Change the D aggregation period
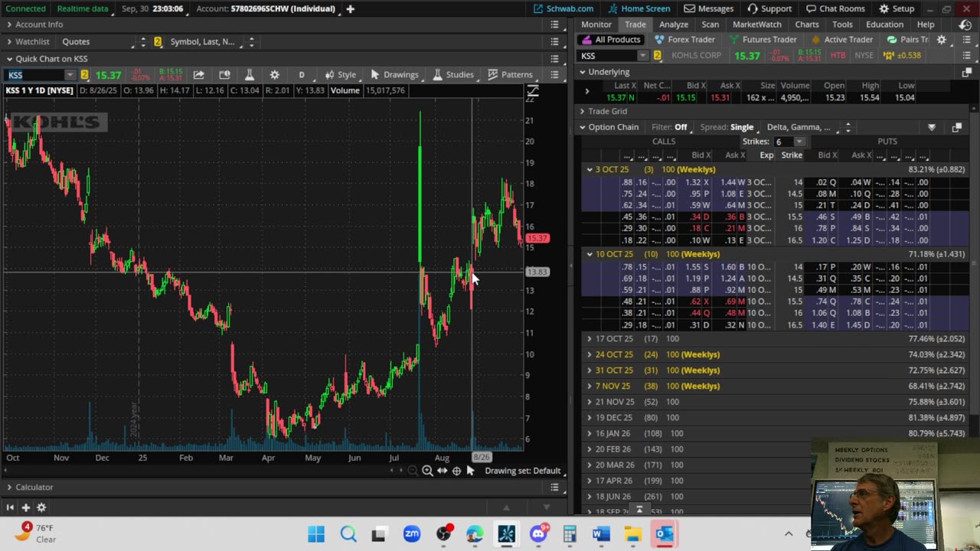 pyautogui.click(x=302, y=74)
